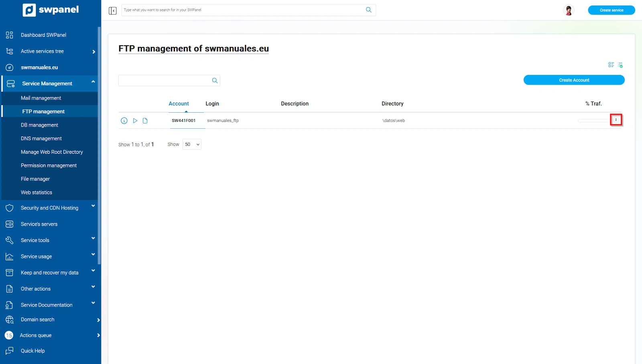Expand Actions queue arrow
This screenshot has height=364, width=642.
point(98,335)
